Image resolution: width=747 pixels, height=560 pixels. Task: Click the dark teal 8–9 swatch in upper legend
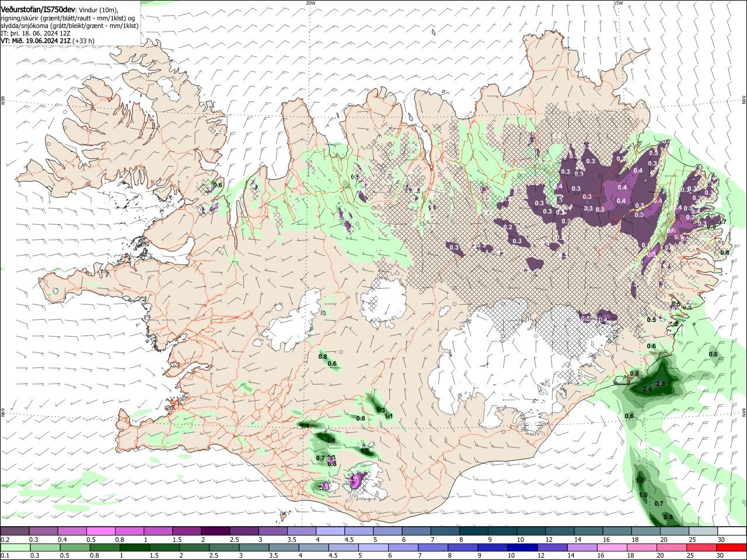pyautogui.click(x=474, y=531)
